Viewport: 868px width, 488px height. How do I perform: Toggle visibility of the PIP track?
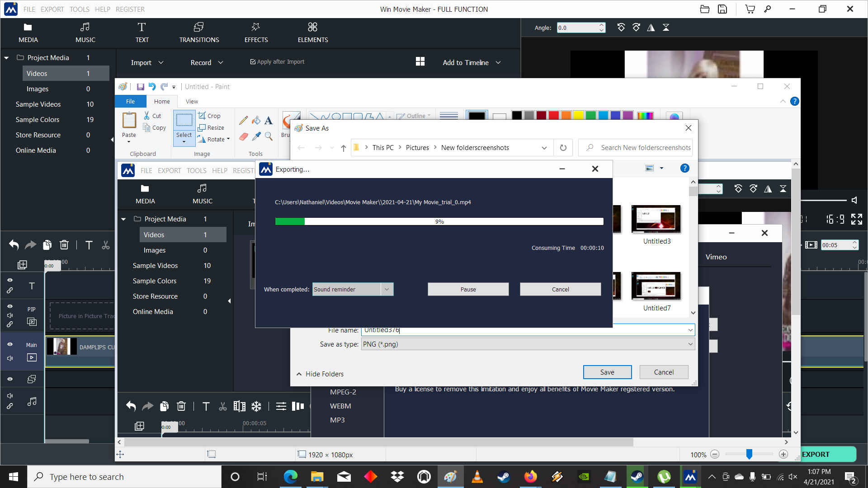click(x=10, y=306)
